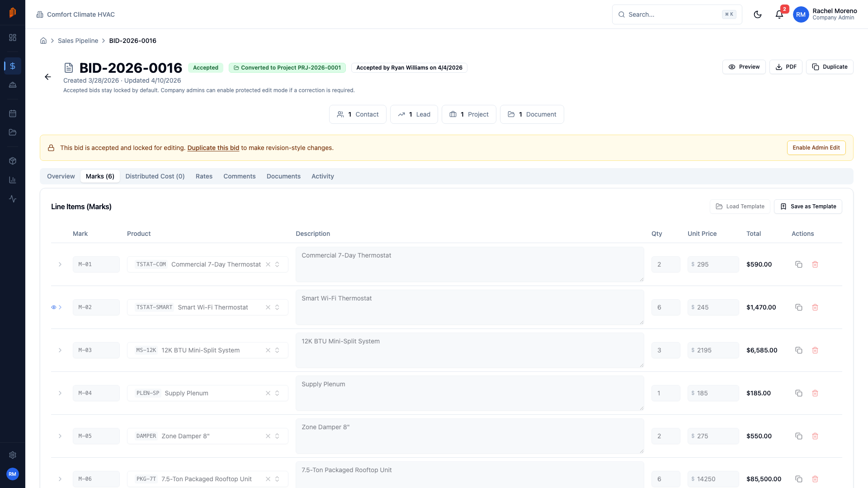The height and width of the screenshot is (488, 868).
Task: Switch to the Activity tab
Action: coord(323,176)
